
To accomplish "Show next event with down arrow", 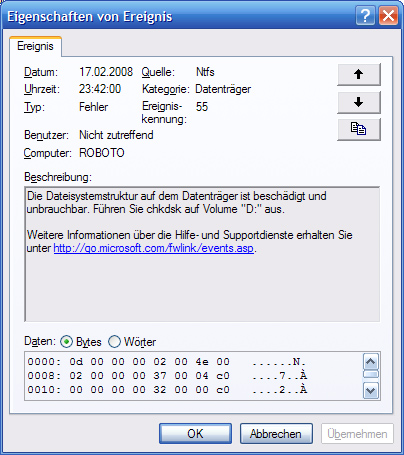I will tap(359, 102).
